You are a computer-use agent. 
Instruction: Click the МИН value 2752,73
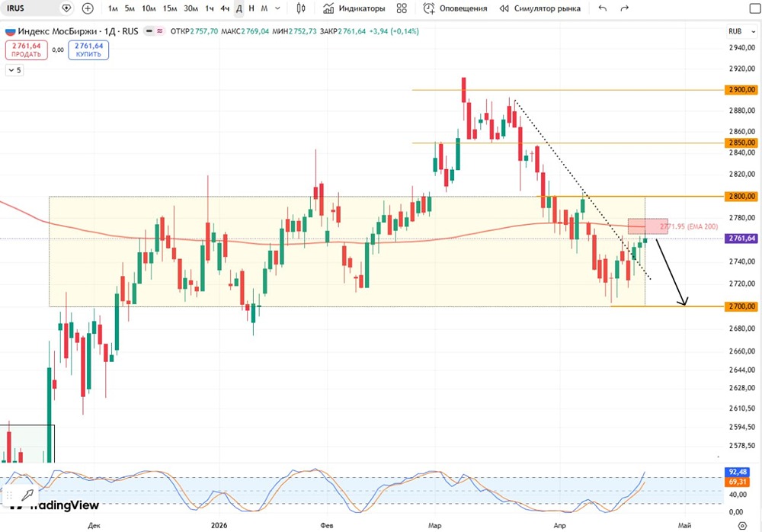pyautogui.click(x=303, y=31)
